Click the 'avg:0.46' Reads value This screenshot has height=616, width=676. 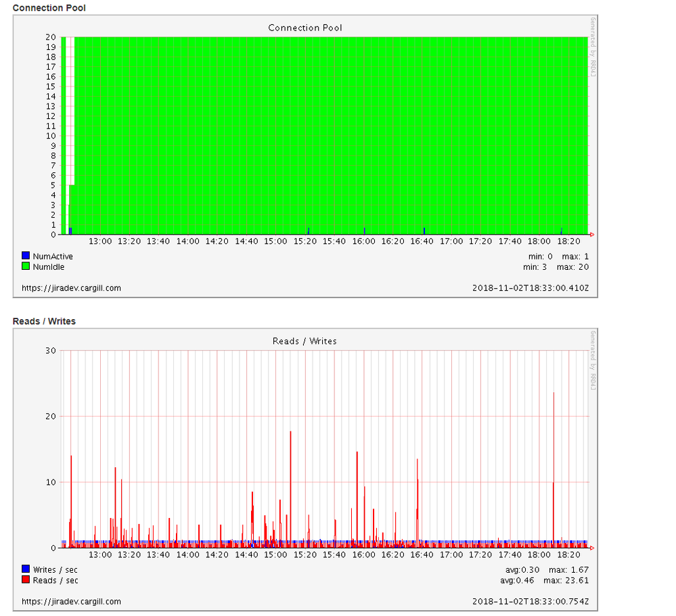click(517, 580)
